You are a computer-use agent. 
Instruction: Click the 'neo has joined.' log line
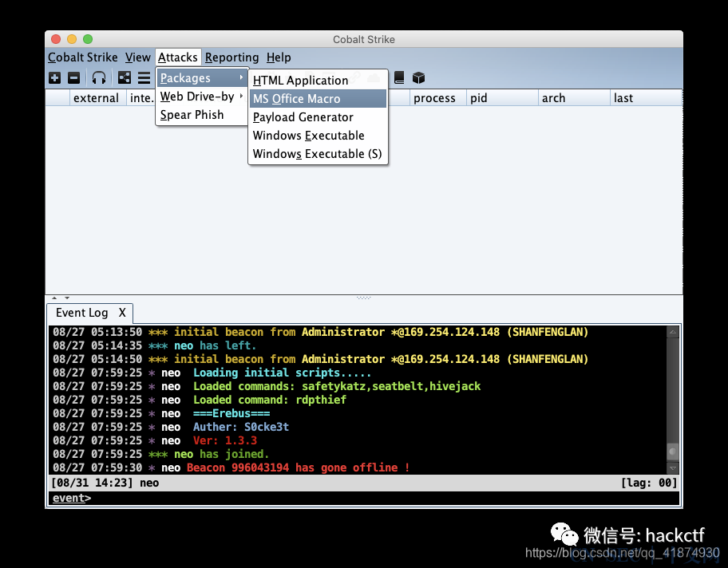pyautogui.click(x=160, y=454)
